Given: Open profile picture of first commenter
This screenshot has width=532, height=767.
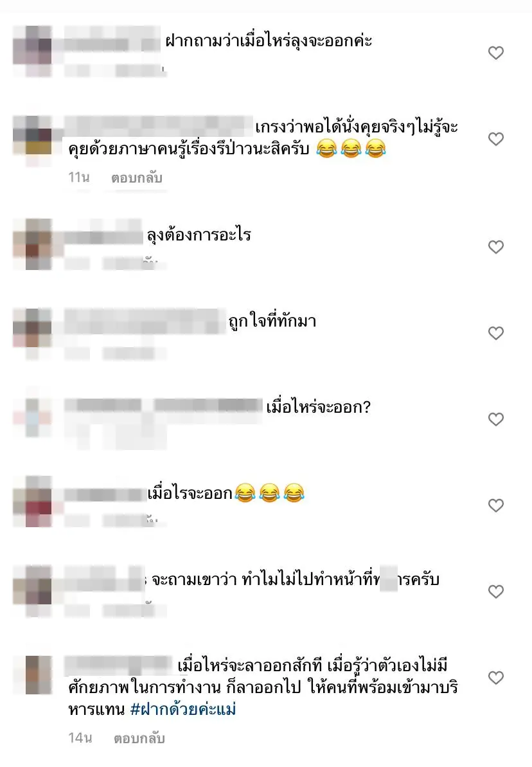Looking at the screenshot, I should coord(32,51).
